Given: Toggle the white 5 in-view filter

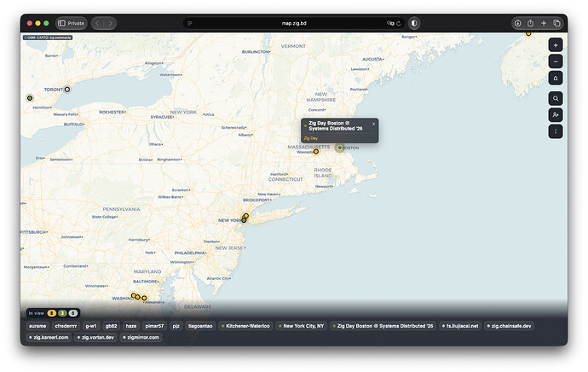Looking at the screenshot, I should (73, 313).
